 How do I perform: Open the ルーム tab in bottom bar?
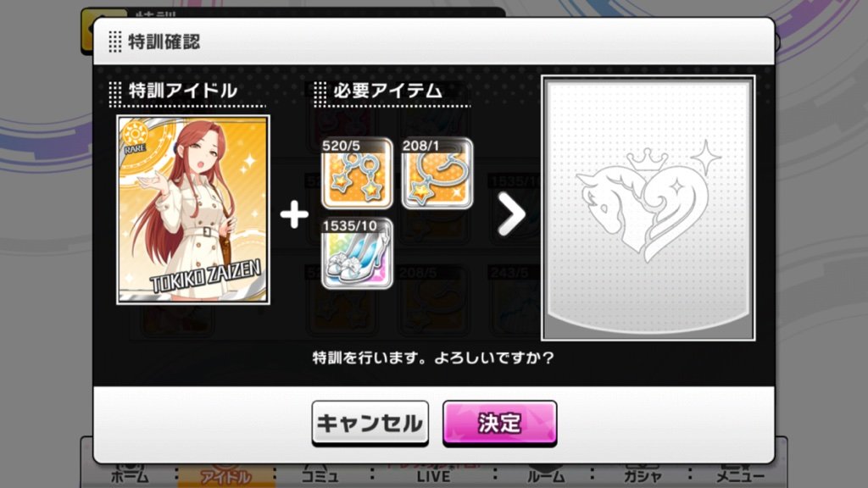click(546, 476)
